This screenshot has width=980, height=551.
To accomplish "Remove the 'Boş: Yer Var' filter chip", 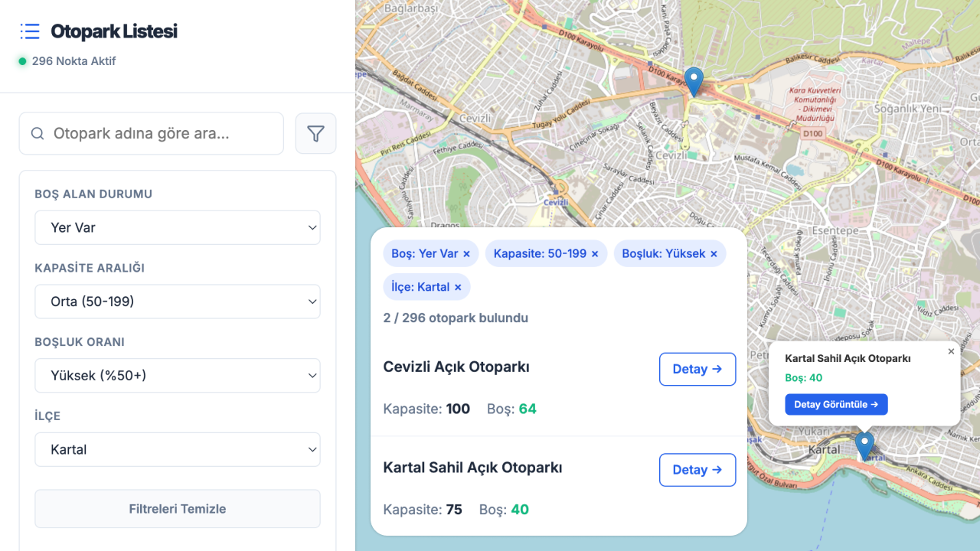I will click(x=467, y=254).
